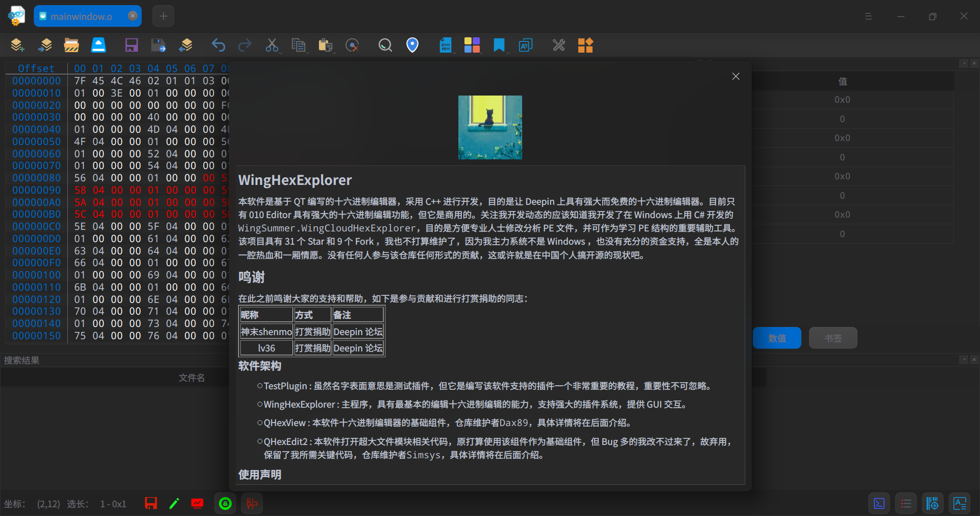Toggle the red save-state indicator
Image resolution: width=980 pixels, height=516 pixels.
coord(150,504)
